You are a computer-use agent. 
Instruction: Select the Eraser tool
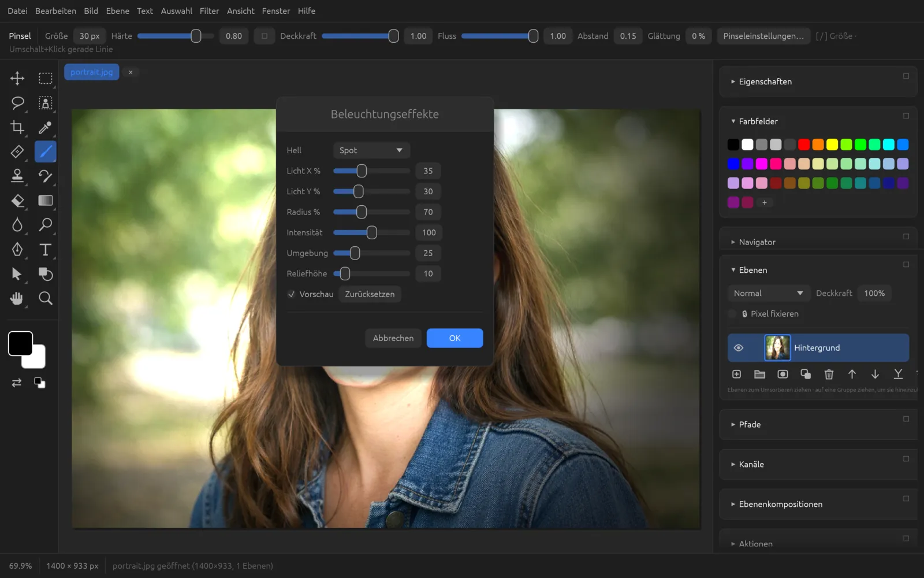(17, 201)
